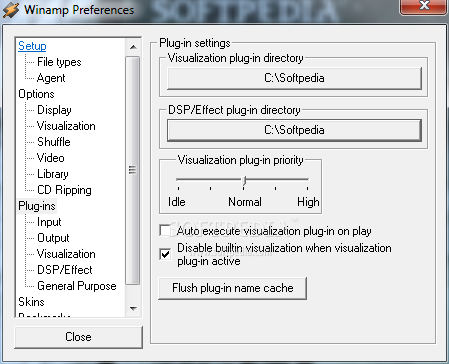Enable Auto execute visualization plug-in on play

pos(165,231)
